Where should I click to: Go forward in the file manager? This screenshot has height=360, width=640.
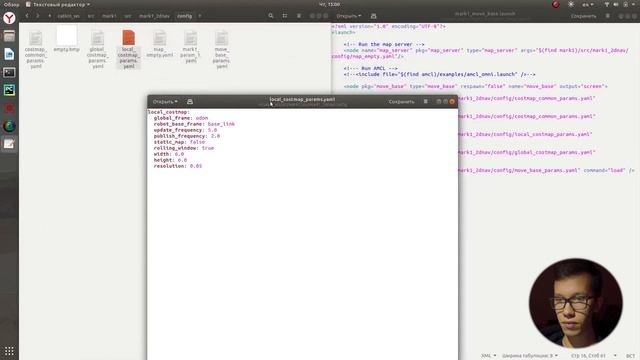coord(38,16)
